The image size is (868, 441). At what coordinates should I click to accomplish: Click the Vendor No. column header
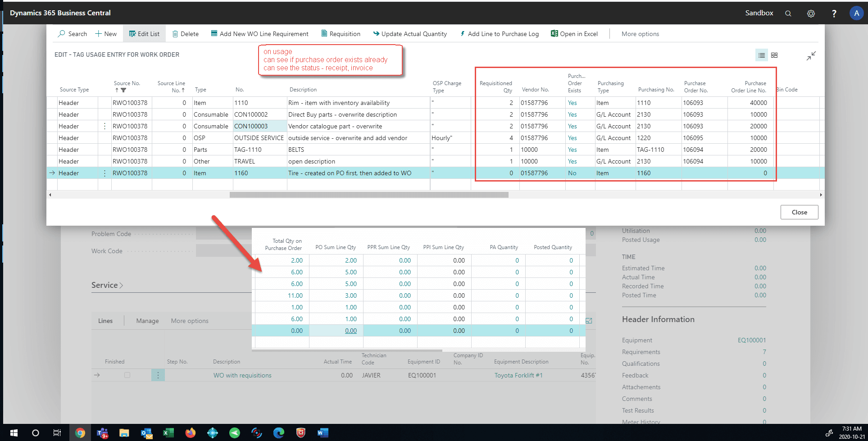pos(535,90)
